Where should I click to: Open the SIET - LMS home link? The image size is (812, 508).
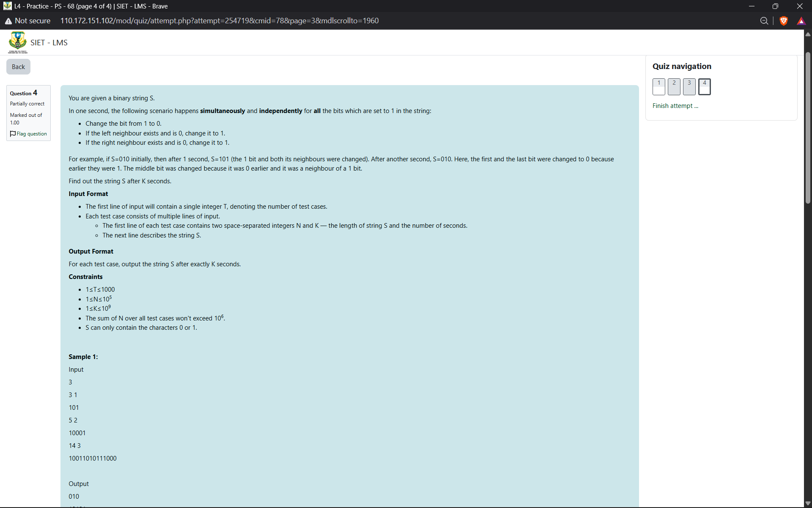tap(49, 43)
